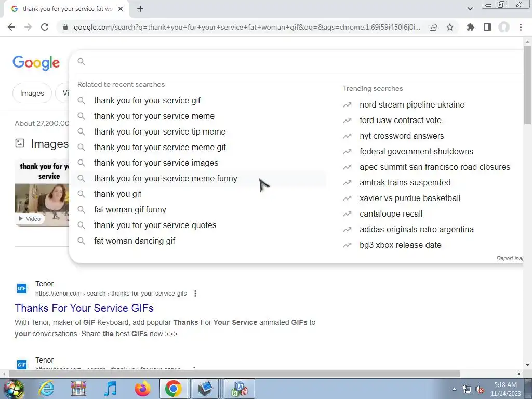The height and width of the screenshot is (399, 532).
Task: Click the Google logo
Action: coord(36,63)
